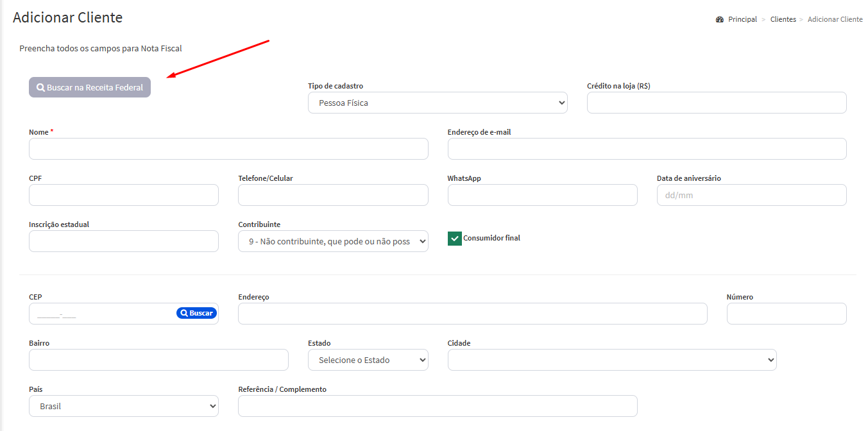
Task: Select the Crédito na loja input
Action: tap(716, 103)
